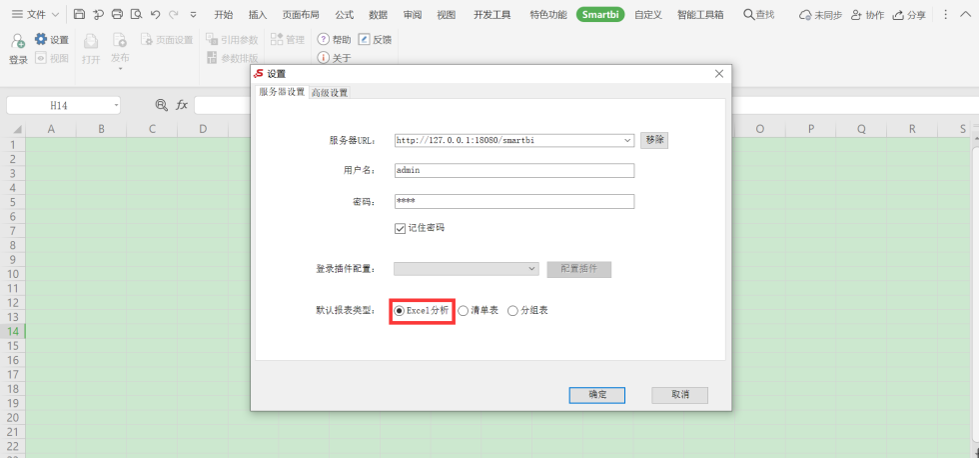Click the zoom magnifier icon beside fx
Viewport: 980px width, 458px height.
point(161,105)
